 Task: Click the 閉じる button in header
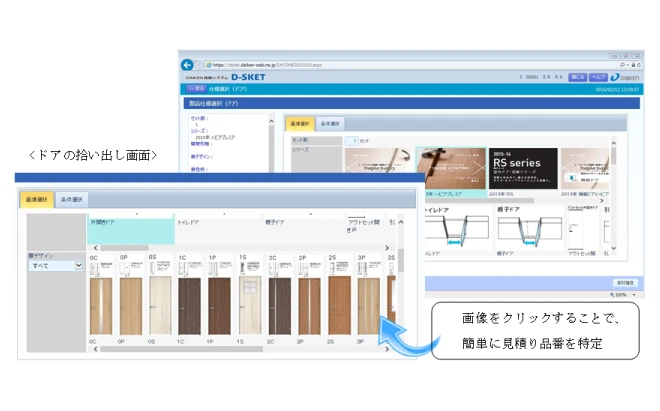[578, 76]
